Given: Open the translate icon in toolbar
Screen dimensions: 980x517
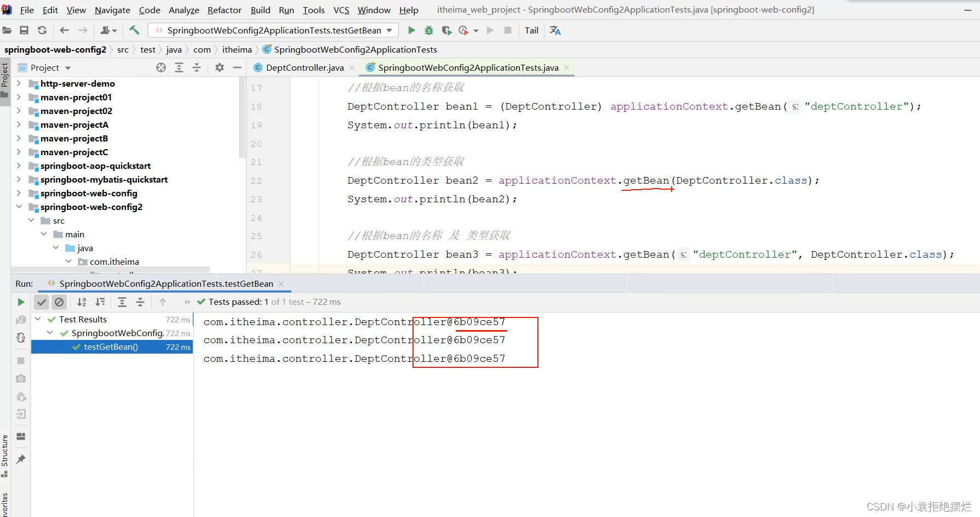Looking at the screenshot, I should point(555,30).
